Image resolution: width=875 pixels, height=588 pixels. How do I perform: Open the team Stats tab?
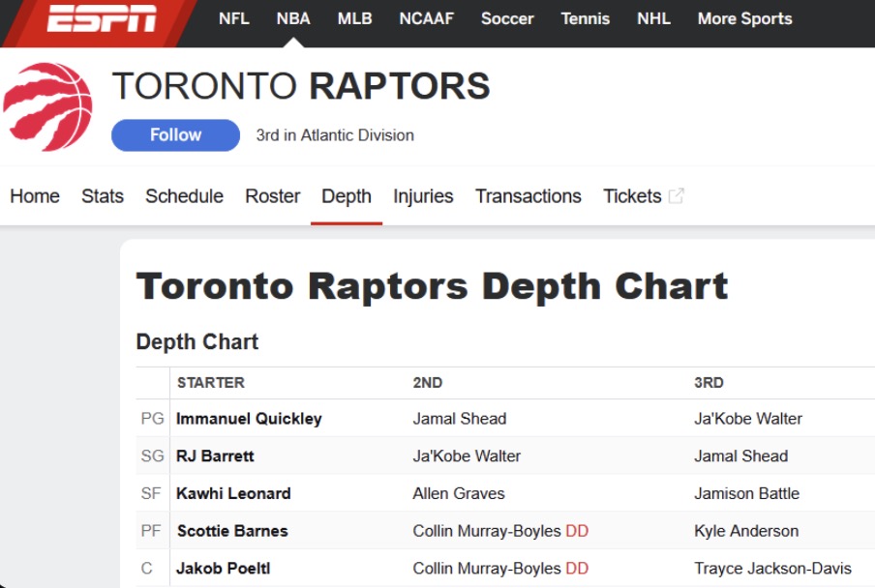click(103, 196)
